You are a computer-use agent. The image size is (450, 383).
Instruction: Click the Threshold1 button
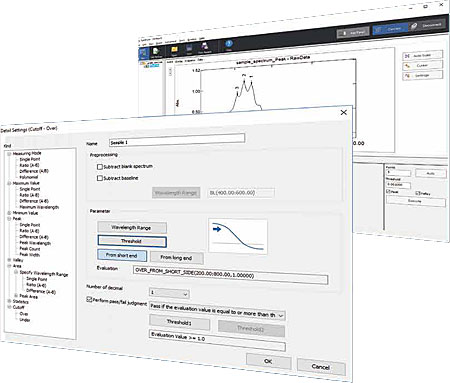tap(179, 322)
